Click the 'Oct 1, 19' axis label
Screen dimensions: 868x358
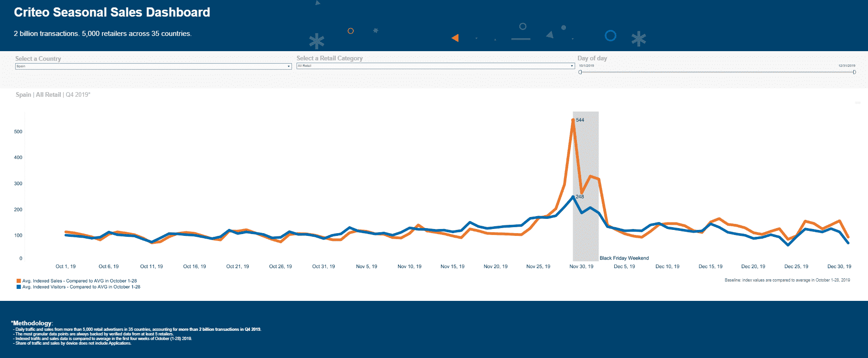(x=65, y=266)
